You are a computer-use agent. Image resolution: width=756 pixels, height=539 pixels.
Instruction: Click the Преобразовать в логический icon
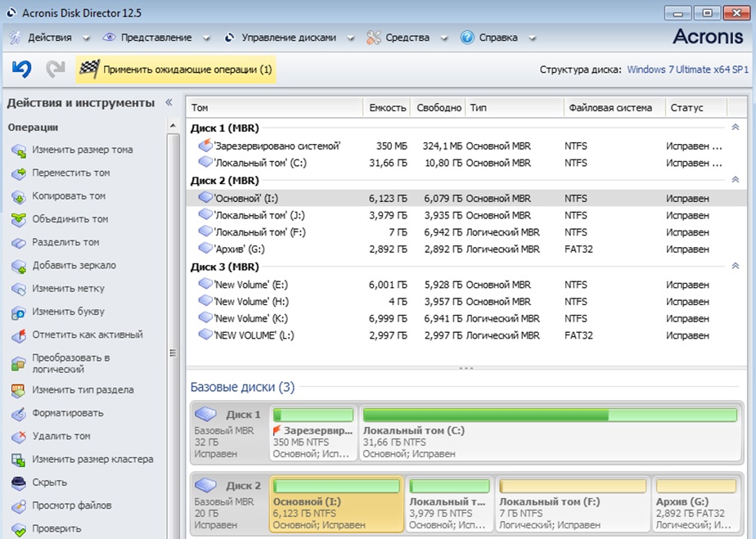point(18,364)
